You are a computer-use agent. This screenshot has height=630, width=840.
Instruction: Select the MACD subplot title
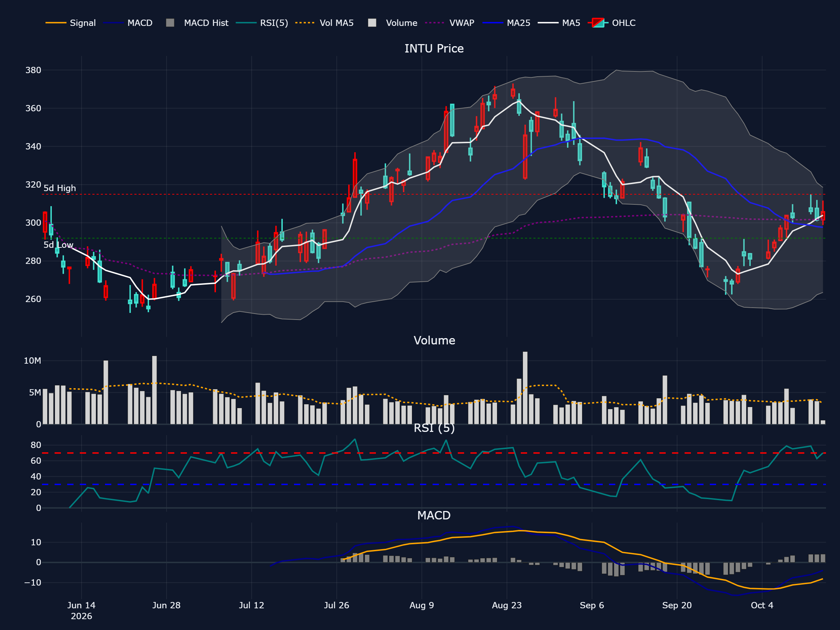pyautogui.click(x=434, y=515)
